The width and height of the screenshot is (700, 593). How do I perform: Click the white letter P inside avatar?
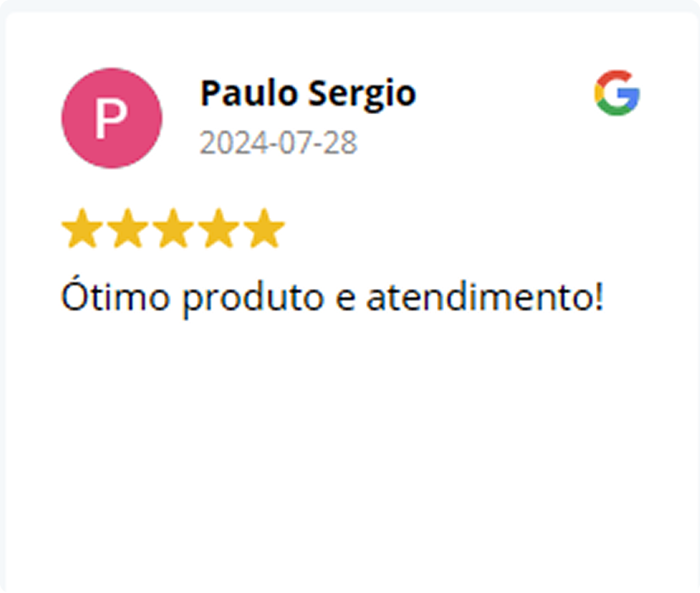tap(111, 119)
